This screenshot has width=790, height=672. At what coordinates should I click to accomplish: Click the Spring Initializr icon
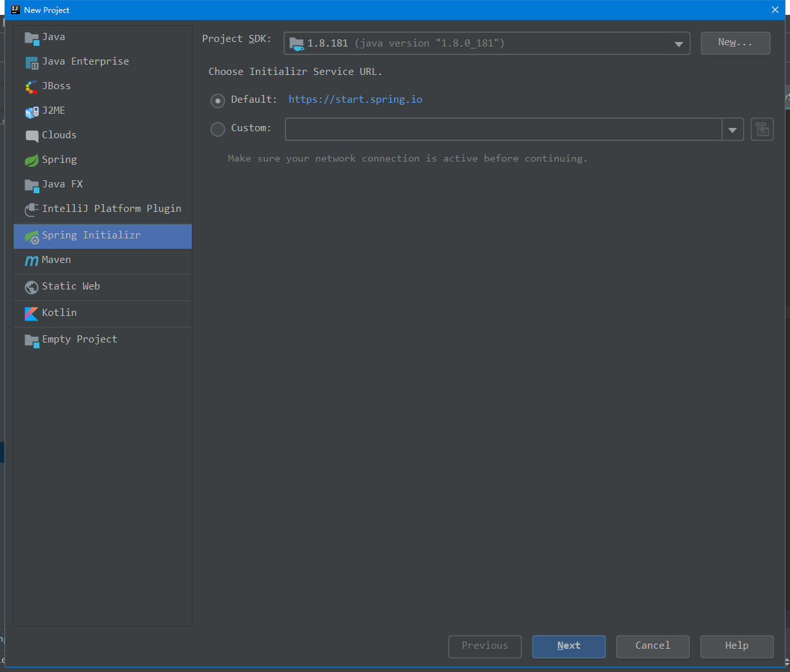pos(32,237)
